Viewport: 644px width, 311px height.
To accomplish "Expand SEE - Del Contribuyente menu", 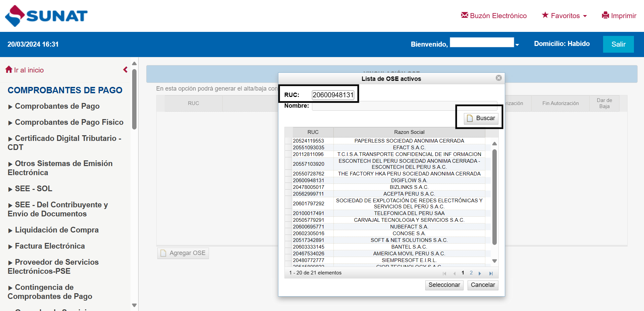I will click(x=58, y=209).
